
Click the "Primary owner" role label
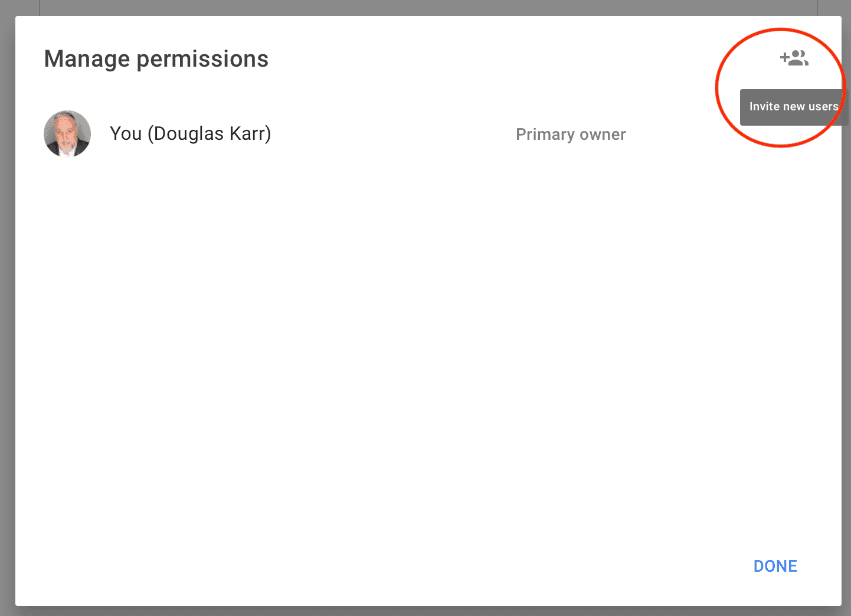(571, 135)
